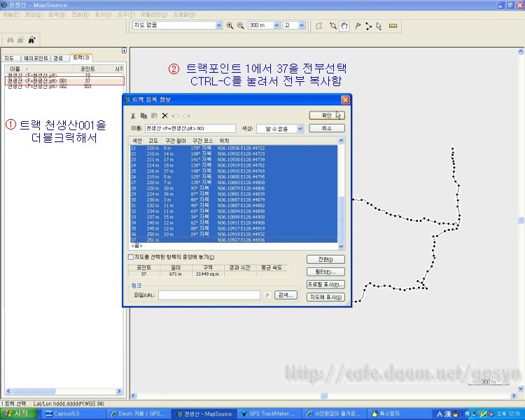
Task: Click the open link arrow icon beside URL field
Action: (x=267, y=295)
